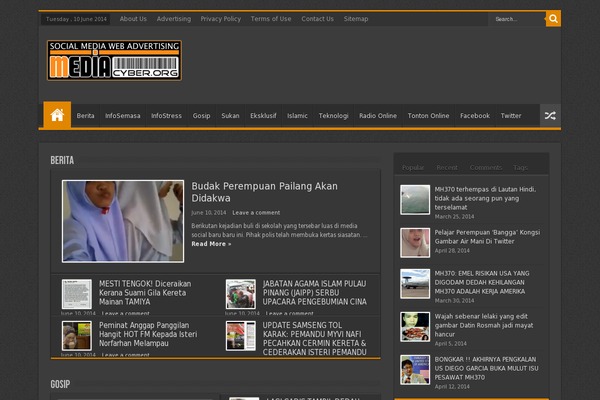Click the sidebar date 'April 12, 2014'
The width and height of the screenshot is (600, 400).
point(452,387)
